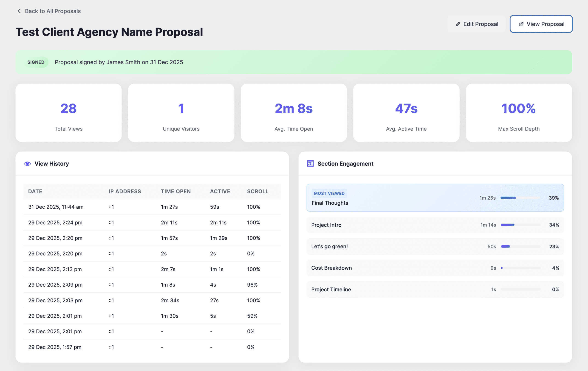The image size is (588, 371).
Task: Click the DATE column header
Action: coord(35,192)
